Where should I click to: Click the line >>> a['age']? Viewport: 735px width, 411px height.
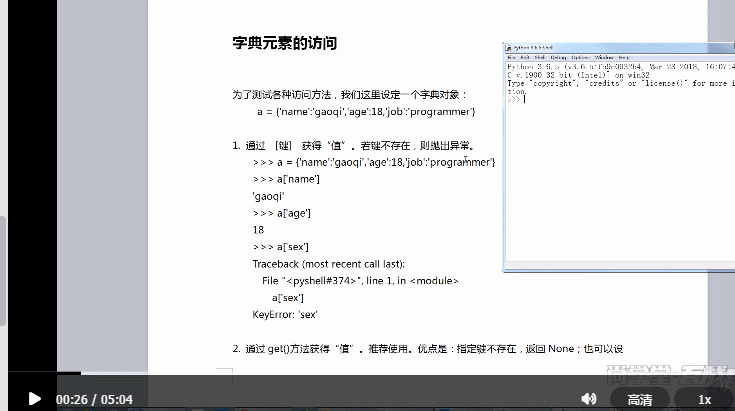tap(282, 213)
